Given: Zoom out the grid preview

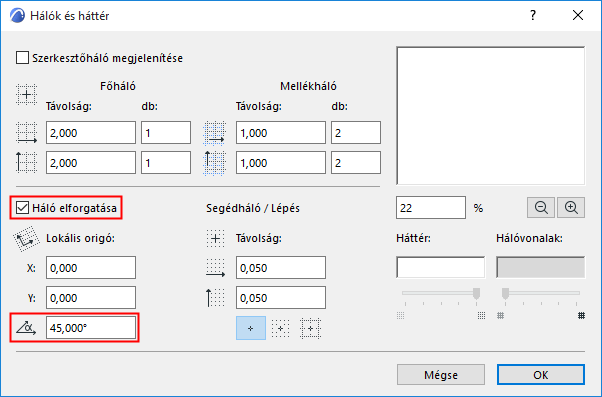Looking at the screenshot, I should [x=541, y=208].
